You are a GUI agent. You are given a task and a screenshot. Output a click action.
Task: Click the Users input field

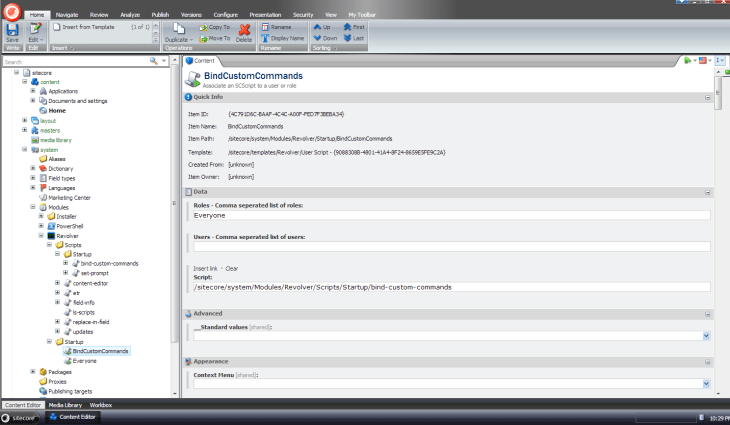point(452,247)
